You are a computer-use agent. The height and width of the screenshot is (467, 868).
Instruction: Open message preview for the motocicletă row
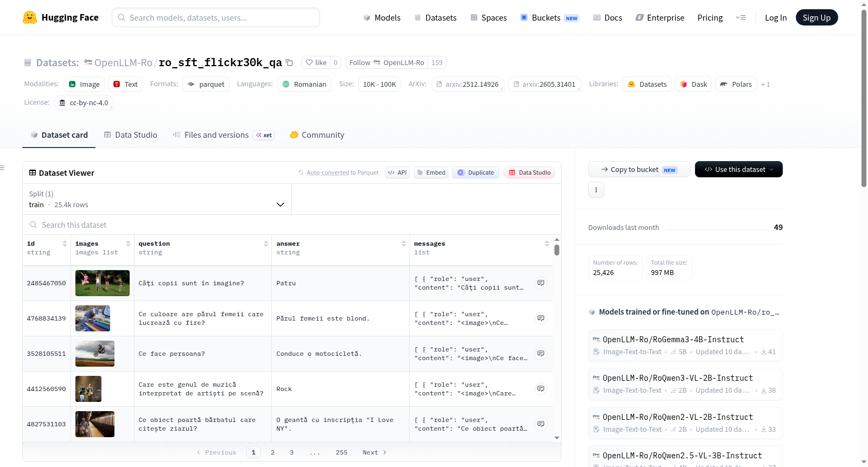541,354
